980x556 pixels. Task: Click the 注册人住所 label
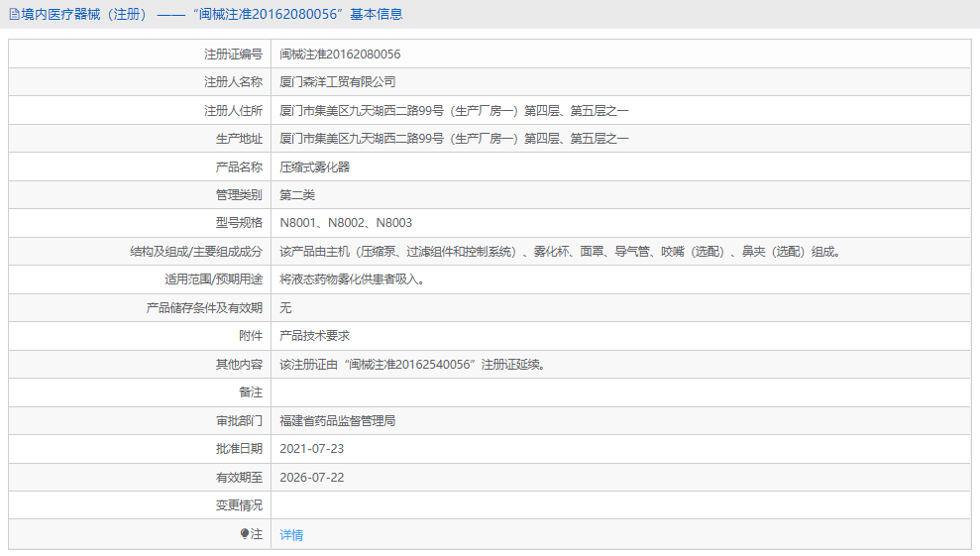point(233,111)
